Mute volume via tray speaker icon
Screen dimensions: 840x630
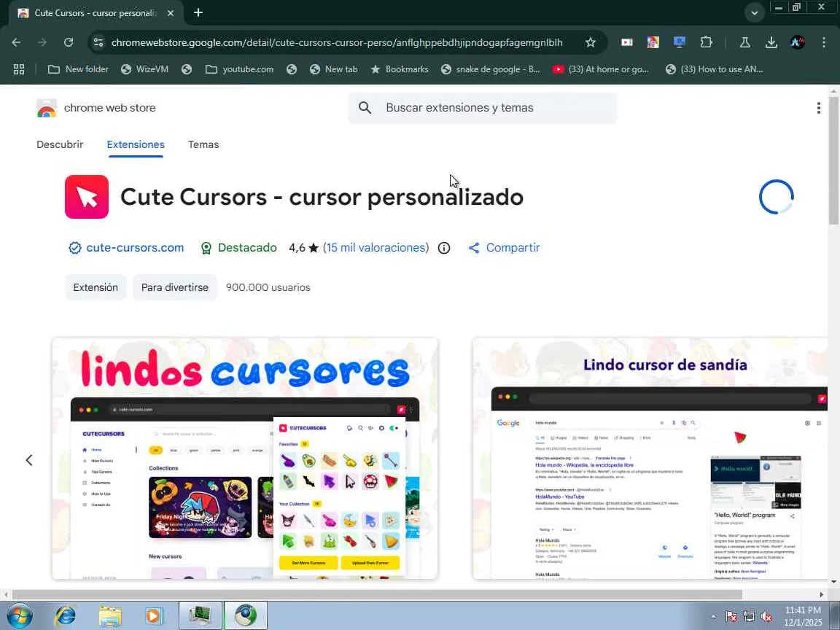[x=766, y=617]
